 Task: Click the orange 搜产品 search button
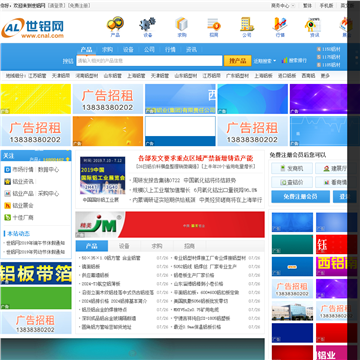point(237,61)
